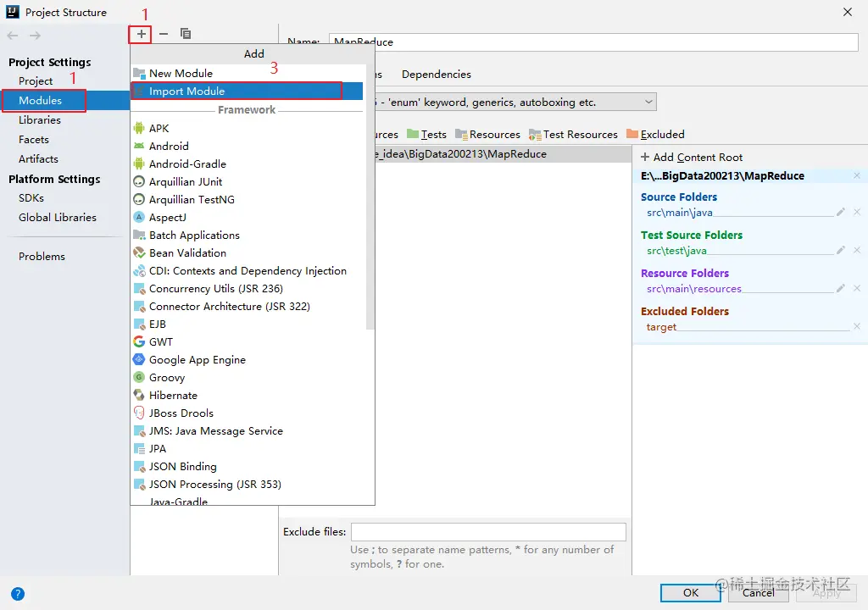The image size is (868, 610).
Task: Edit src\test\java folder properties
Action: (x=840, y=250)
